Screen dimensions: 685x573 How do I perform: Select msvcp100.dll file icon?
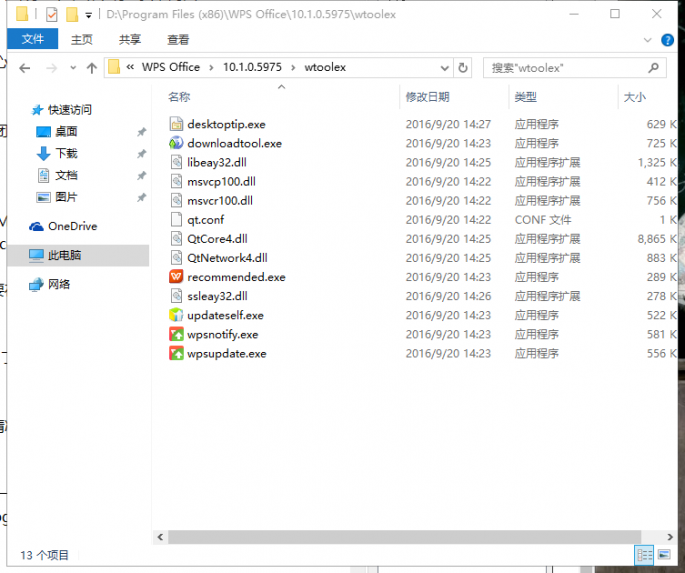[176, 181]
